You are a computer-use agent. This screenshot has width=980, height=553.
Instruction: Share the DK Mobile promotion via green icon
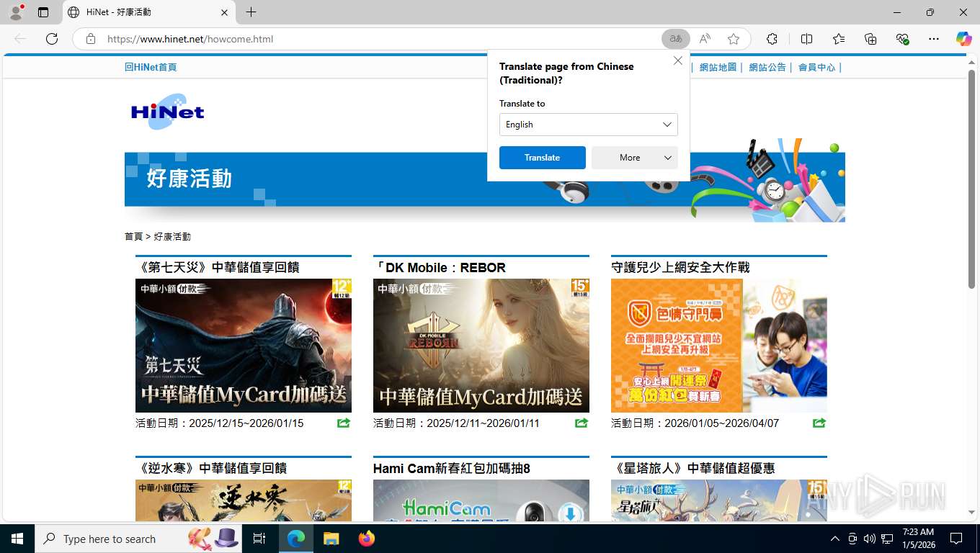coord(582,423)
